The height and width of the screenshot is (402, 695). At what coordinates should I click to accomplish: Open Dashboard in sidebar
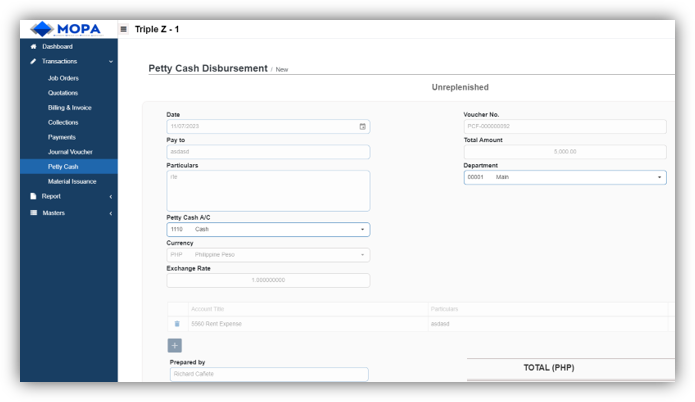(x=57, y=47)
